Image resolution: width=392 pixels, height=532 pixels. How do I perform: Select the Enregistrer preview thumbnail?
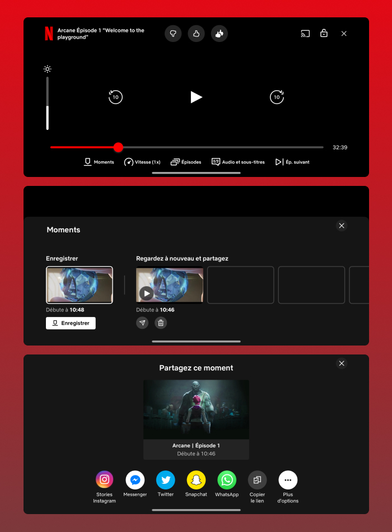[x=80, y=285]
